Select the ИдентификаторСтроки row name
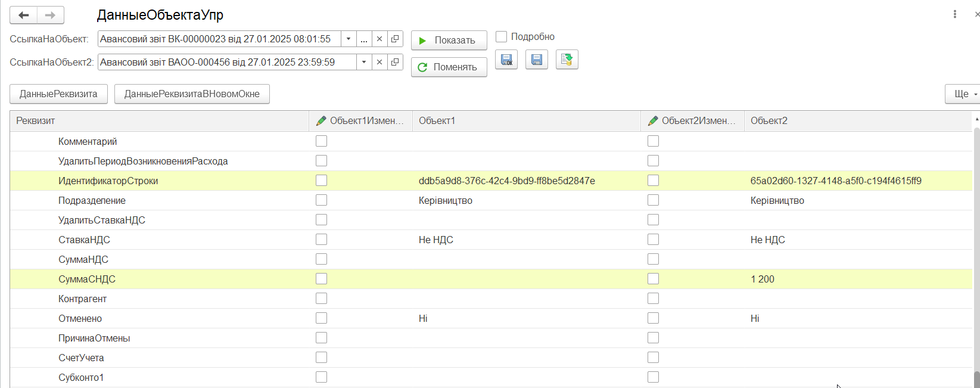Screen dimensions: 980x388 [x=108, y=181]
